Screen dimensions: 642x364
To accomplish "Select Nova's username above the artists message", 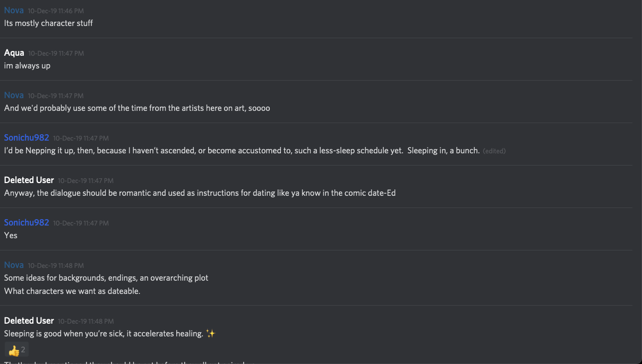I will 14,95.
